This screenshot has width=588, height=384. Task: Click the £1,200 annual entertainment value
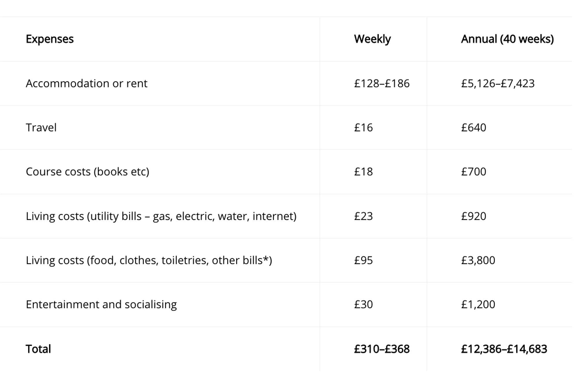478,304
